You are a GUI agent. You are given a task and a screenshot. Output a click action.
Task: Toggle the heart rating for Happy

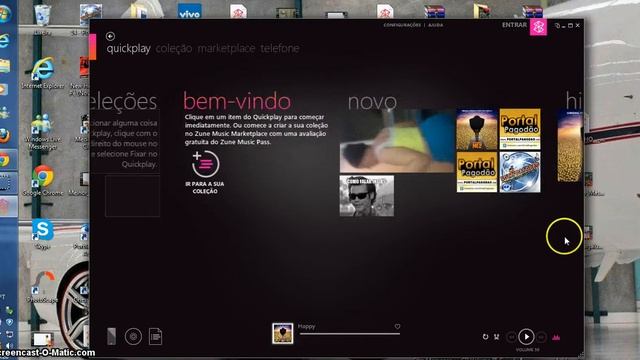(397, 327)
